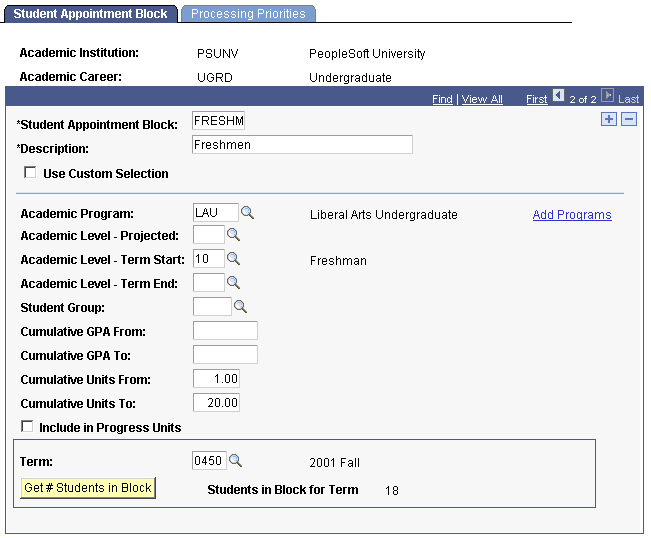Click the Cumulative Units To field

click(216, 403)
